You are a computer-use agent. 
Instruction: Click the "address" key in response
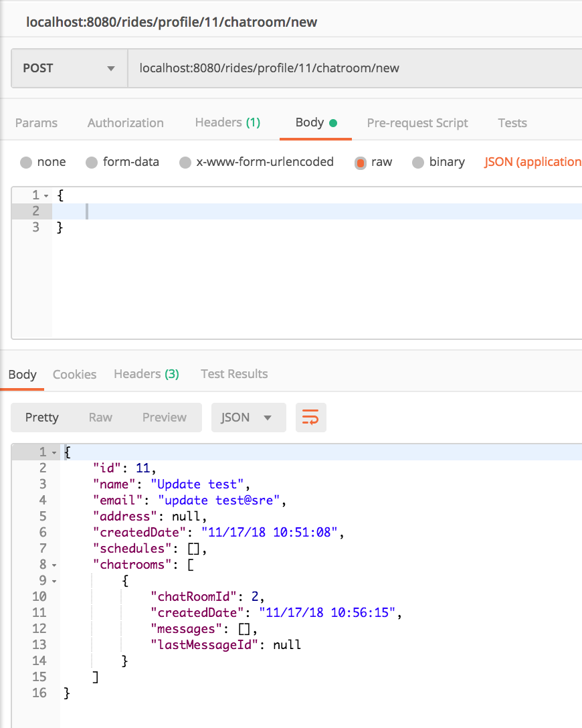125,517
